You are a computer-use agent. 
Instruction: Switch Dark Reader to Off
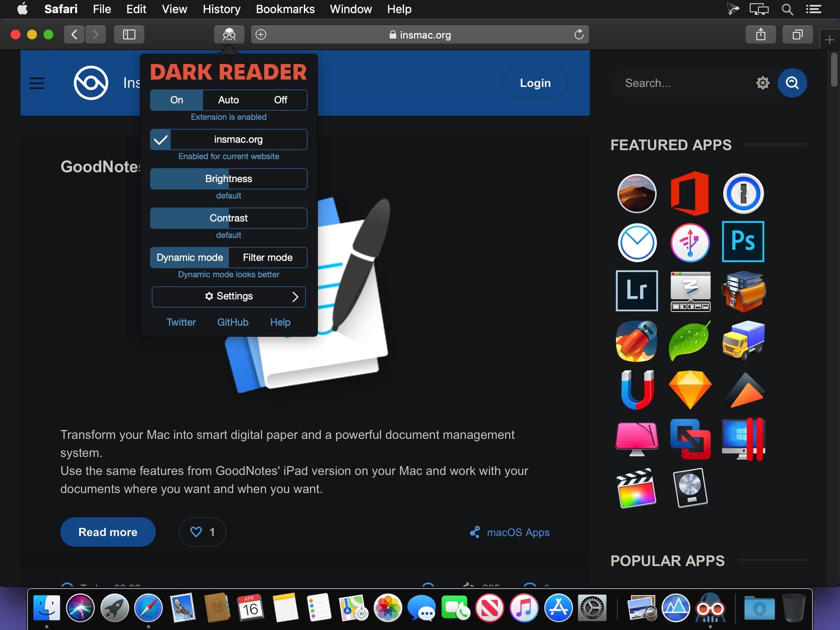point(281,100)
